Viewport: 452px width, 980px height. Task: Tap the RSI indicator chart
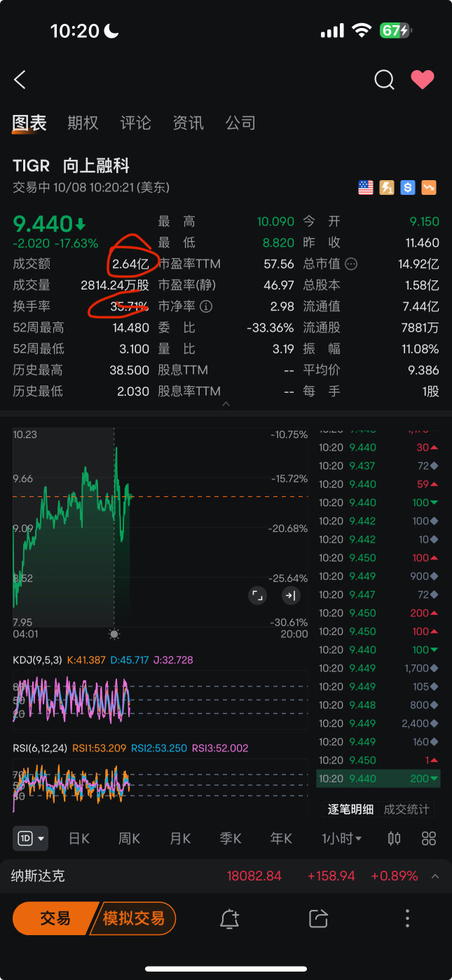point(160,789)
